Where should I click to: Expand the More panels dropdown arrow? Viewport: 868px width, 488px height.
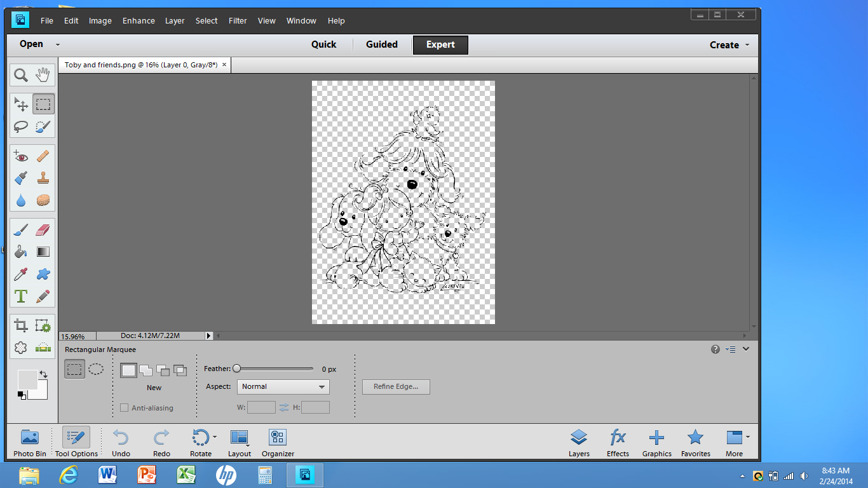748,437
